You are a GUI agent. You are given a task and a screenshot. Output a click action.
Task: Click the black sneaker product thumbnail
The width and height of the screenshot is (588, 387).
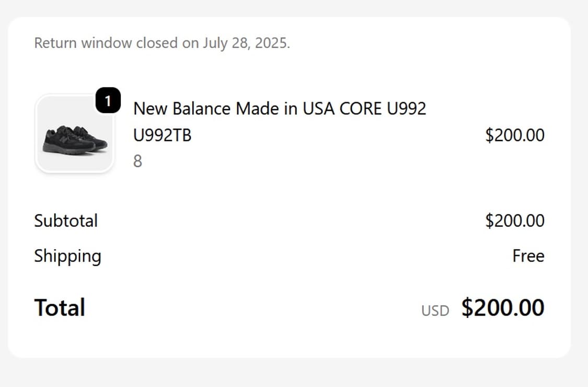[75, 135]
